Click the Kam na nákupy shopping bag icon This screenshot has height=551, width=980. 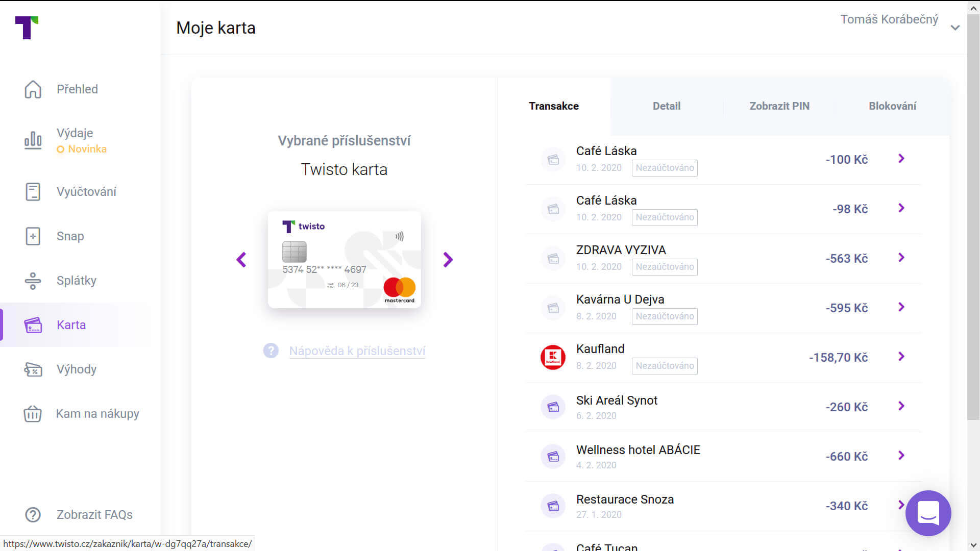32,413
